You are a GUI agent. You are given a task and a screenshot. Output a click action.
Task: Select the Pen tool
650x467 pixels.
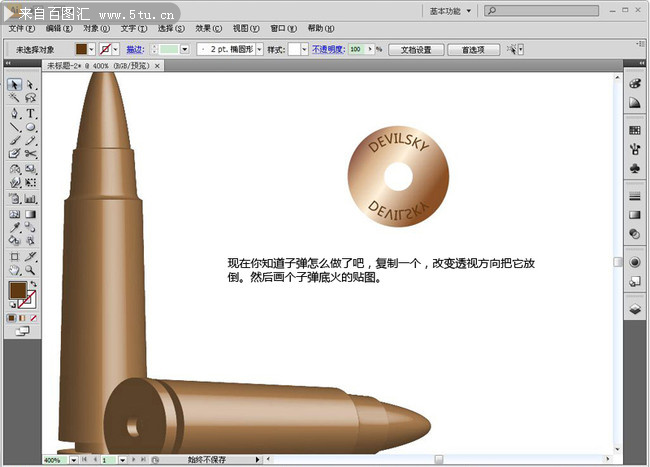[x=15, y=113]
